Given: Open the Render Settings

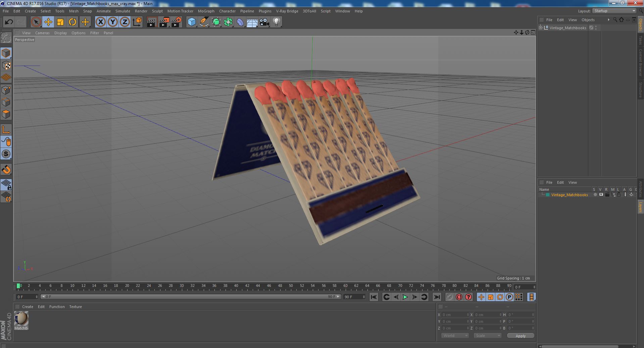Looking at the screenshot, I should click(x=177, y=22).
